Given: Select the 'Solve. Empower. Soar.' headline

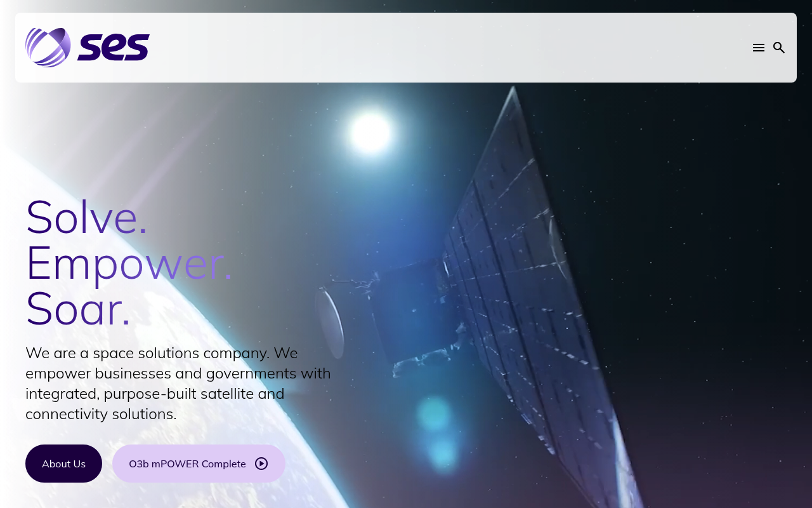Looking at the screenshot, I should point(129,262).
